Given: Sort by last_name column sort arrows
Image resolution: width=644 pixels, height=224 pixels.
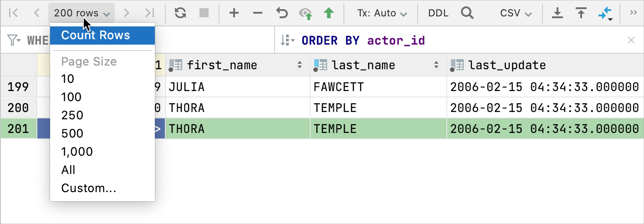Looking at the screenshot, I should (x=436, y=65).
